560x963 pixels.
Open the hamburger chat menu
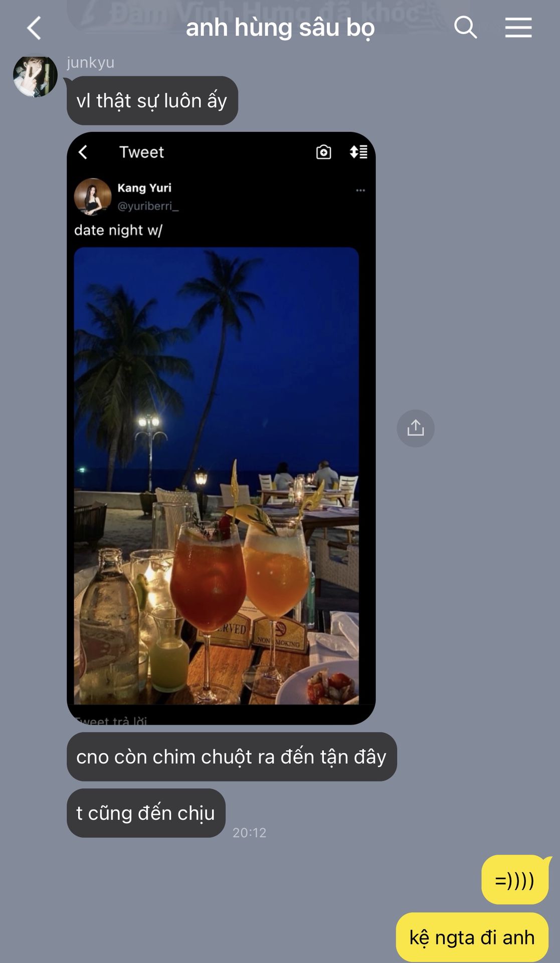point(518,27)
